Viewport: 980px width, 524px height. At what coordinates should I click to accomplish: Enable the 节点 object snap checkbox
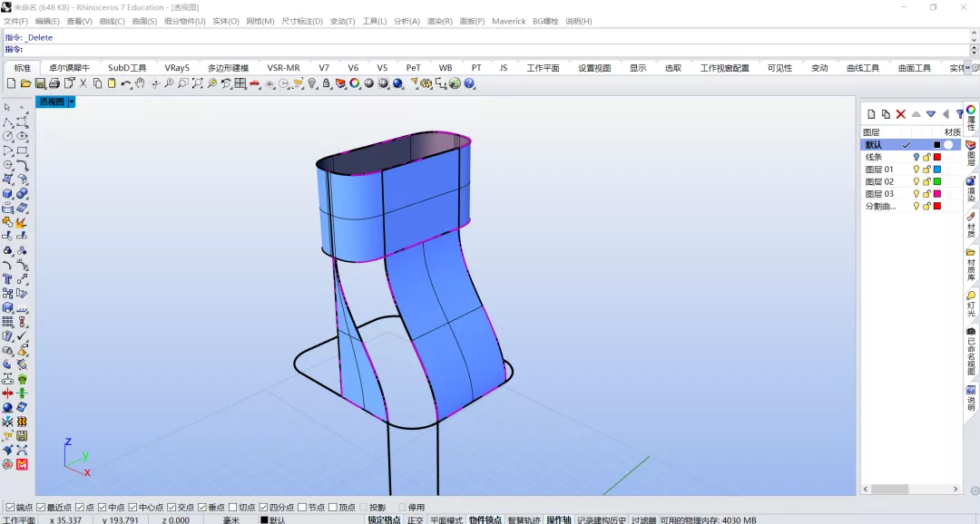point(302,507)
